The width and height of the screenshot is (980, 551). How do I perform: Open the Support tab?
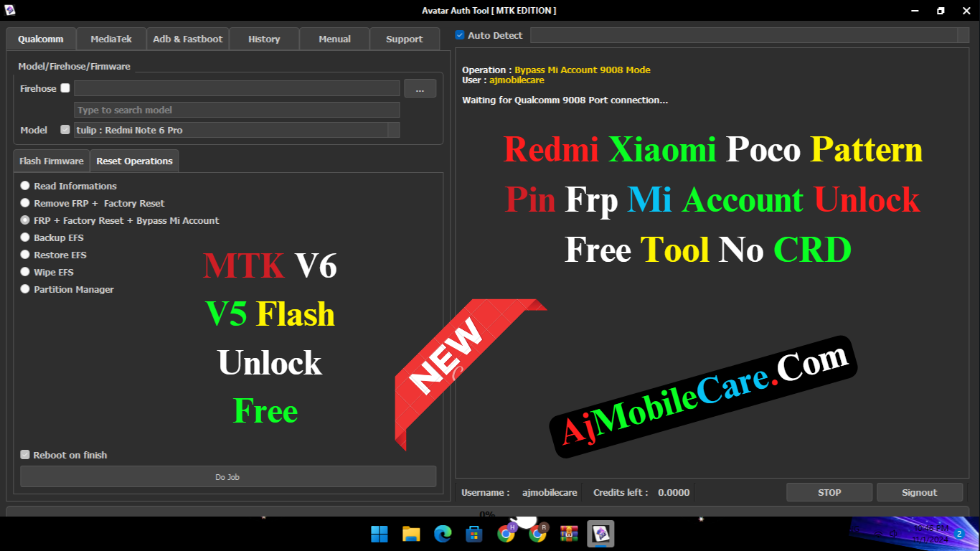[405, 39]
